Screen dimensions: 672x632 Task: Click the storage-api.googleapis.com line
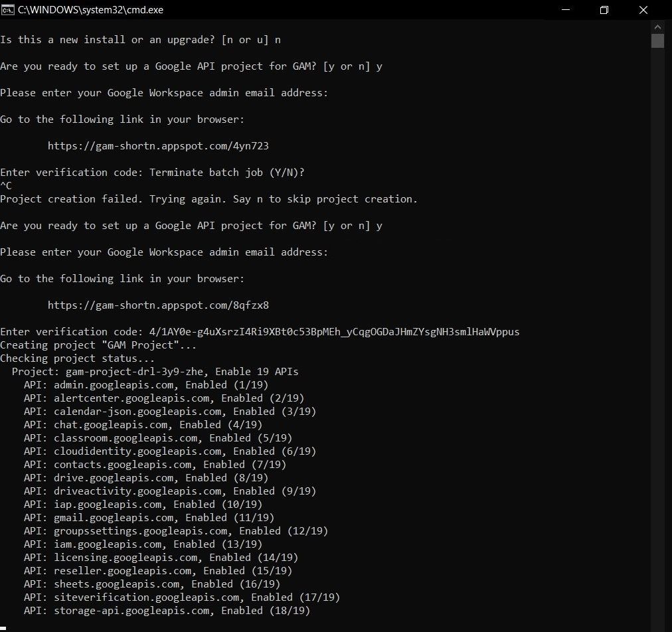click(x=167, y=611)
